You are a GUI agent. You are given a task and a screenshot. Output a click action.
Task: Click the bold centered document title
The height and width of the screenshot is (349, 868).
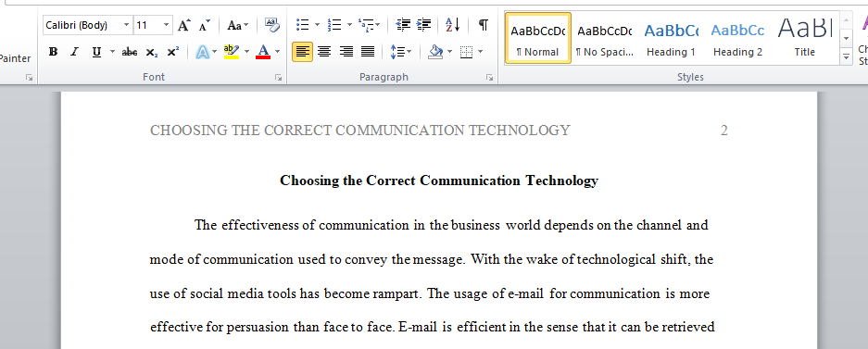439,181
